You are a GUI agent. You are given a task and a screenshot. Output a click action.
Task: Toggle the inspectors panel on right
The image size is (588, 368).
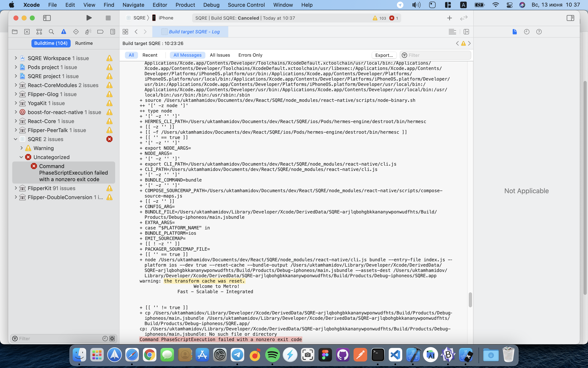570,18
